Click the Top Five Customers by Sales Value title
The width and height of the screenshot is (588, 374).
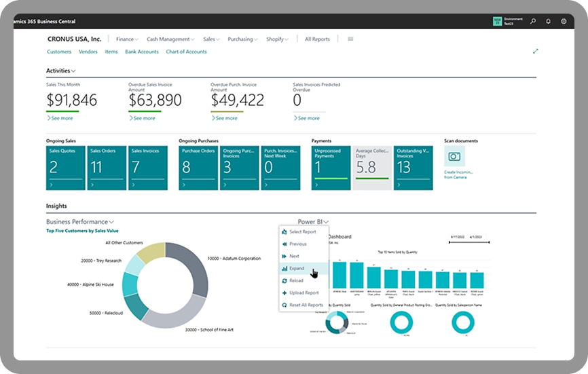(x=82, y=231)
